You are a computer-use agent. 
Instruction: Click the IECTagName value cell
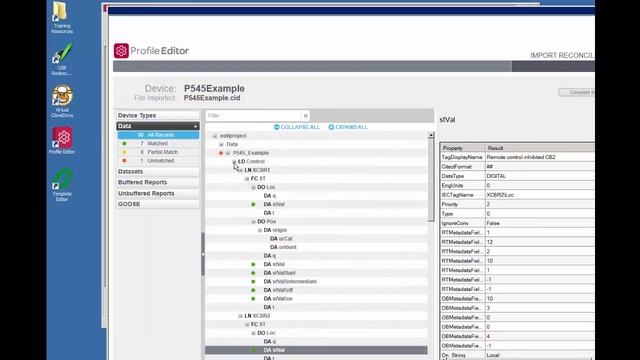540,195
